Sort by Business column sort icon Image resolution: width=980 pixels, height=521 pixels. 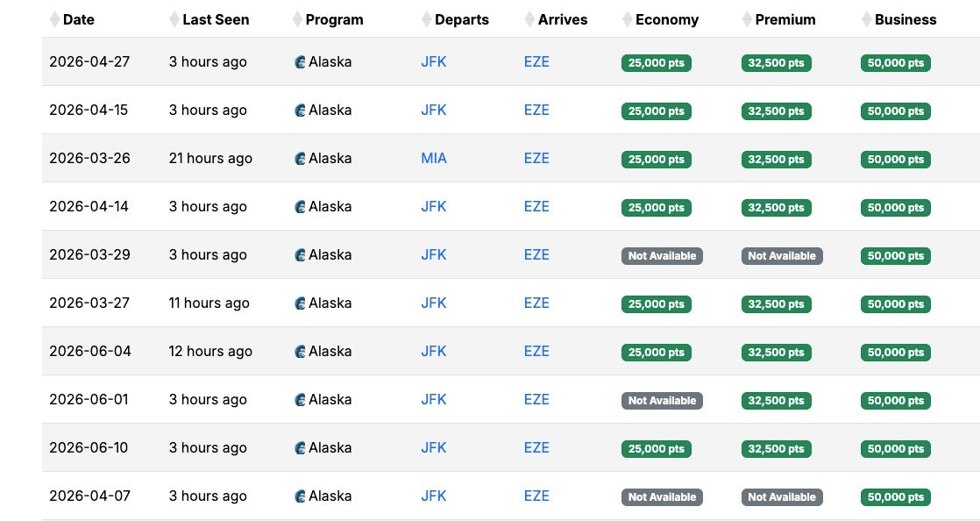[866, 19]
